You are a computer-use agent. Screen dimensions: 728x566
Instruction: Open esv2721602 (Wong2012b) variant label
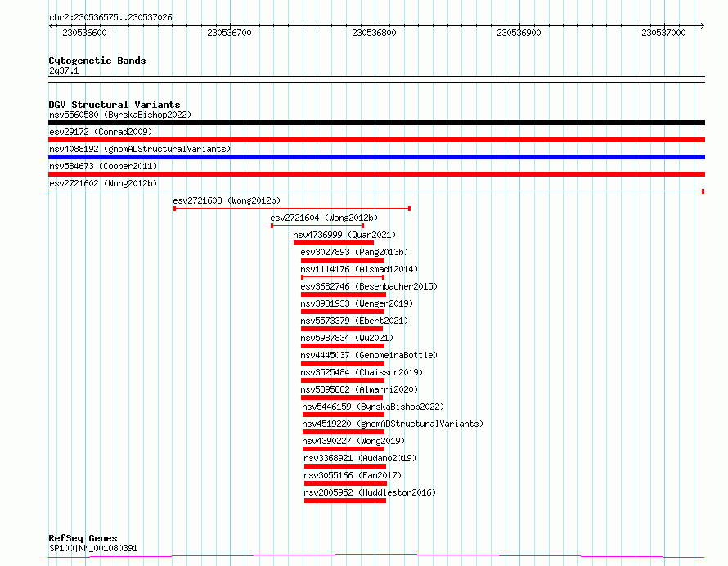[x=103, y=183]
